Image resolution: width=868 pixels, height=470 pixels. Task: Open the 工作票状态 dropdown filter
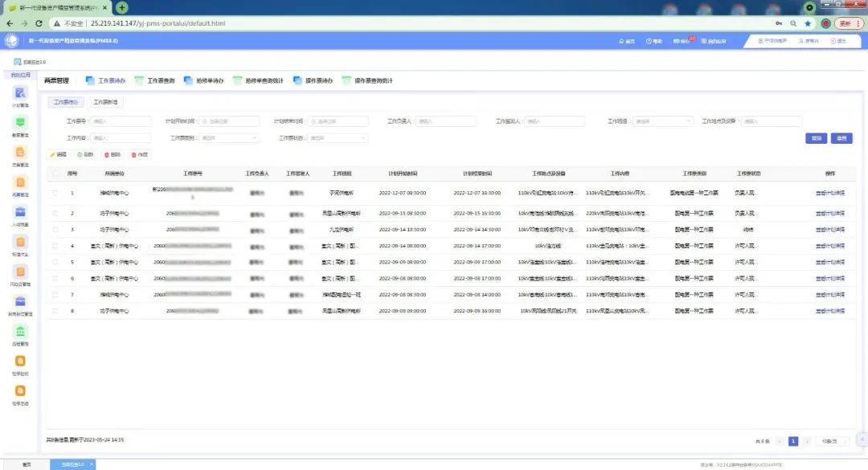[x=338, y=138]
